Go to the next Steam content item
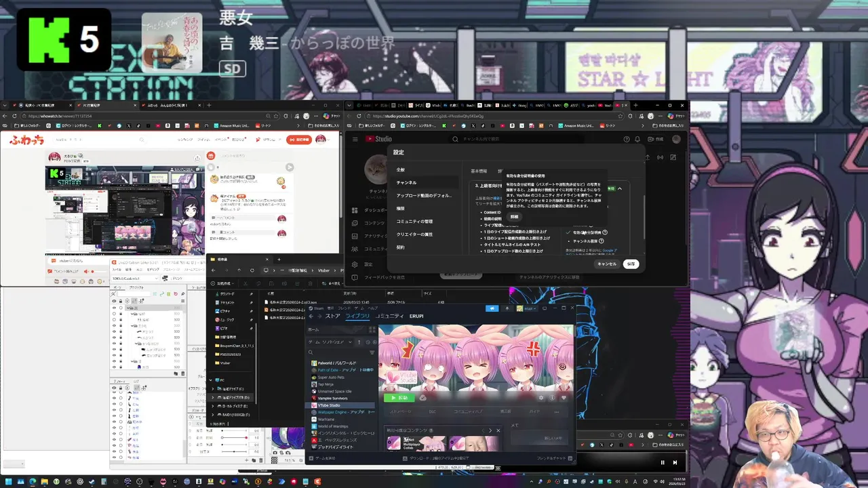 490,430
